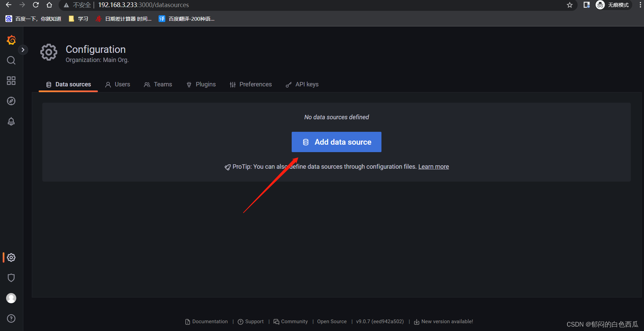The width and height of the screenshot is (644, 331).
Task: Bookmark this page with star icon
Action: point(570,5)
